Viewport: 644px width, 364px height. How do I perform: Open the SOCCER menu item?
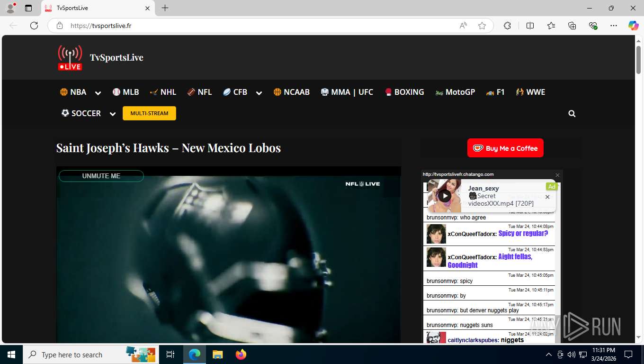coord(81,113)
